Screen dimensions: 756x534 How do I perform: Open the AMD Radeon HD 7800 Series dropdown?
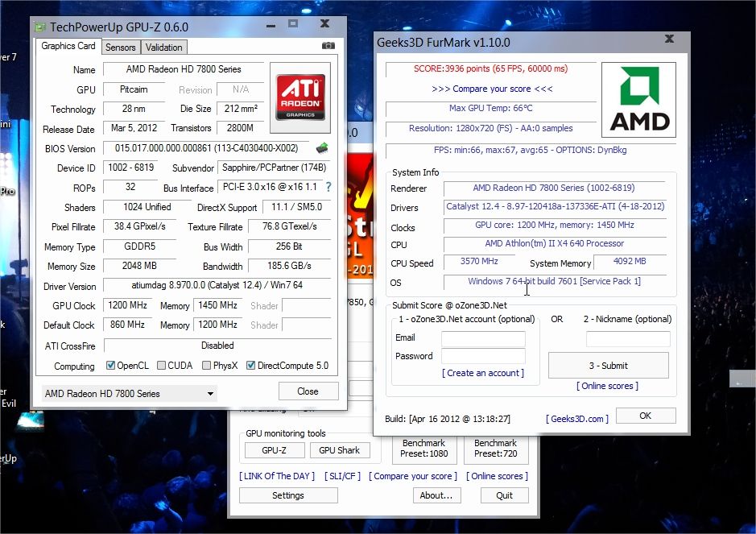coord(129,393)
